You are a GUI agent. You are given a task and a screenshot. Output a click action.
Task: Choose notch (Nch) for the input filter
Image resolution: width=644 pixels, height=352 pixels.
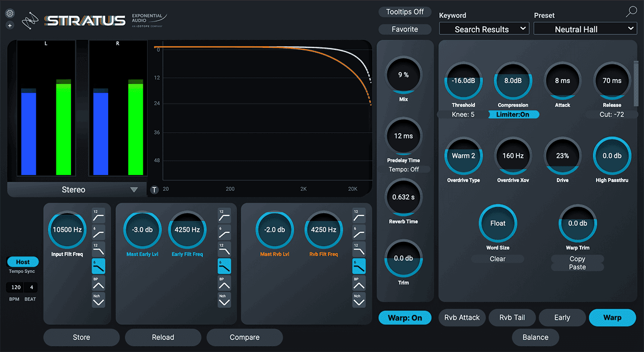coord(99,300)
